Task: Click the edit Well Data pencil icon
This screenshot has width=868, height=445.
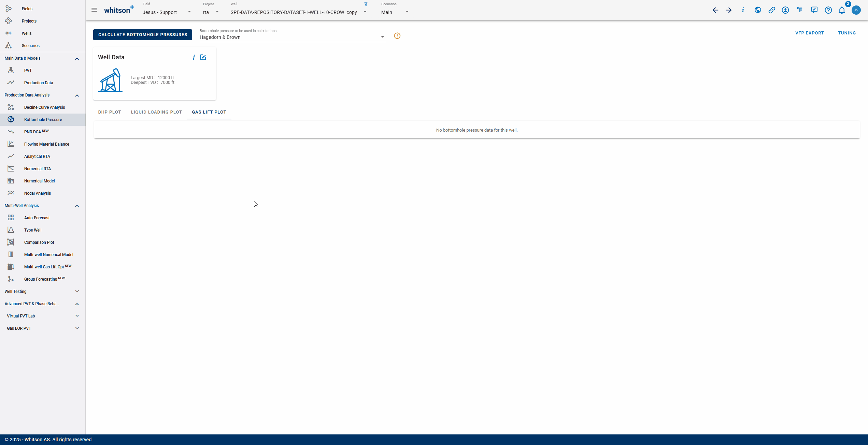Action: 203,57
